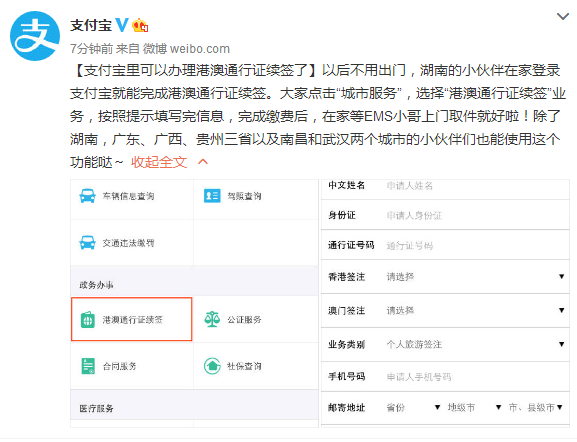The image size is (577, 442).
Task: Expand the post options chevron menu
Action: [563, 17]
